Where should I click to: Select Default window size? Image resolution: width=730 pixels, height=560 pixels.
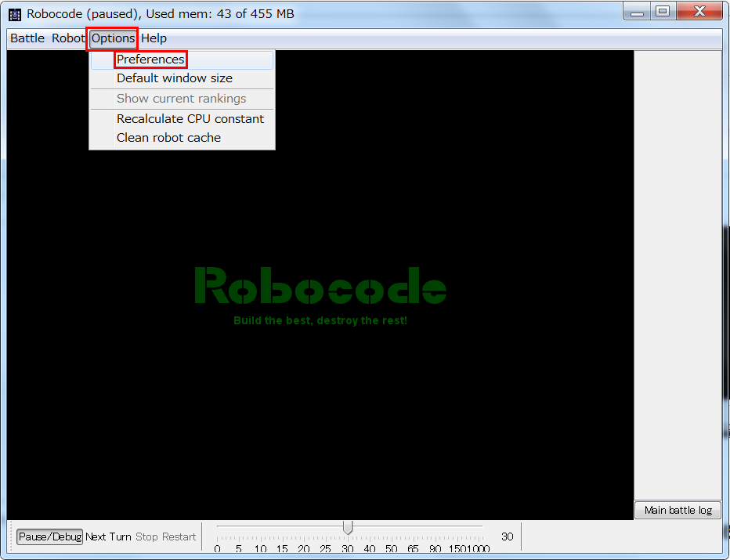174,78
